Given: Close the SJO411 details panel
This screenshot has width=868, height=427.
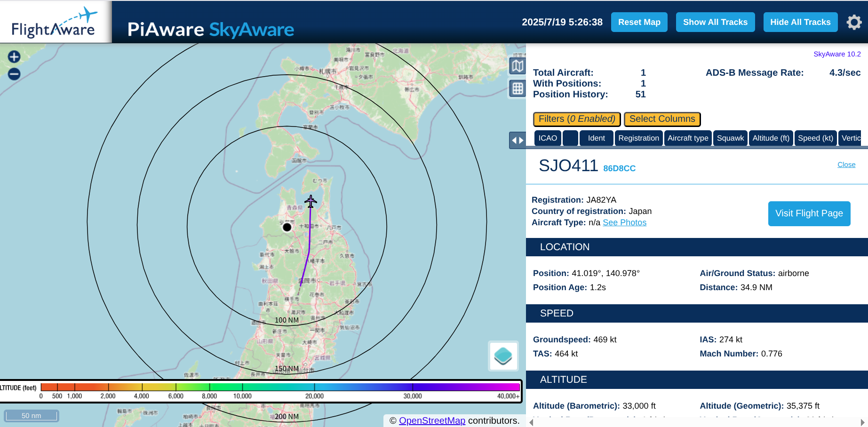Looking at the screenshot, I should point(846,165).
